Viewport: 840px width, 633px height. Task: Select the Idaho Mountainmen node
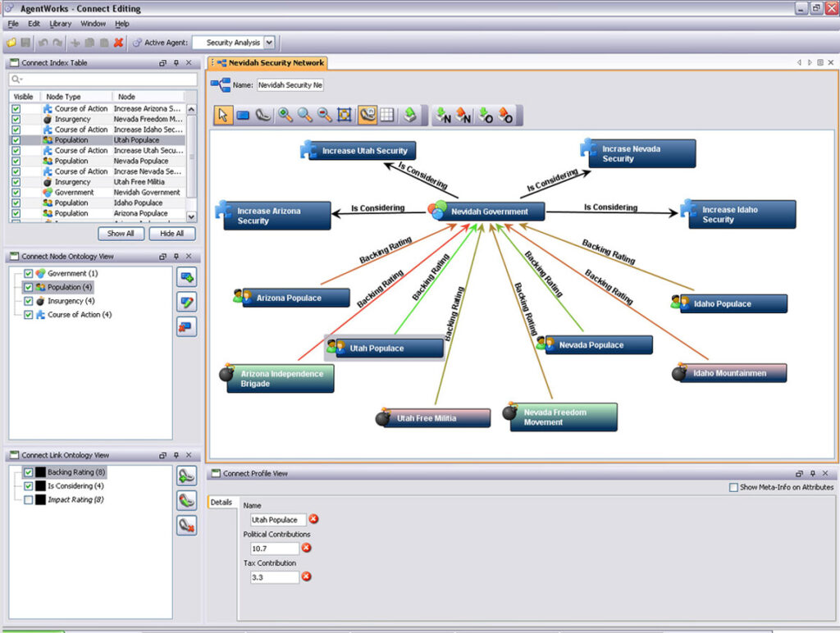coord(729,373)
